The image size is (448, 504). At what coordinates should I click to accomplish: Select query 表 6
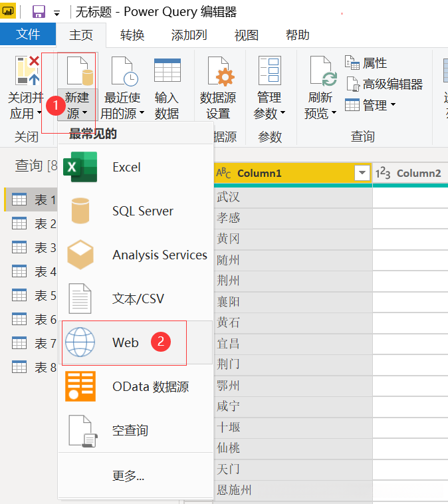coord(31,320)
